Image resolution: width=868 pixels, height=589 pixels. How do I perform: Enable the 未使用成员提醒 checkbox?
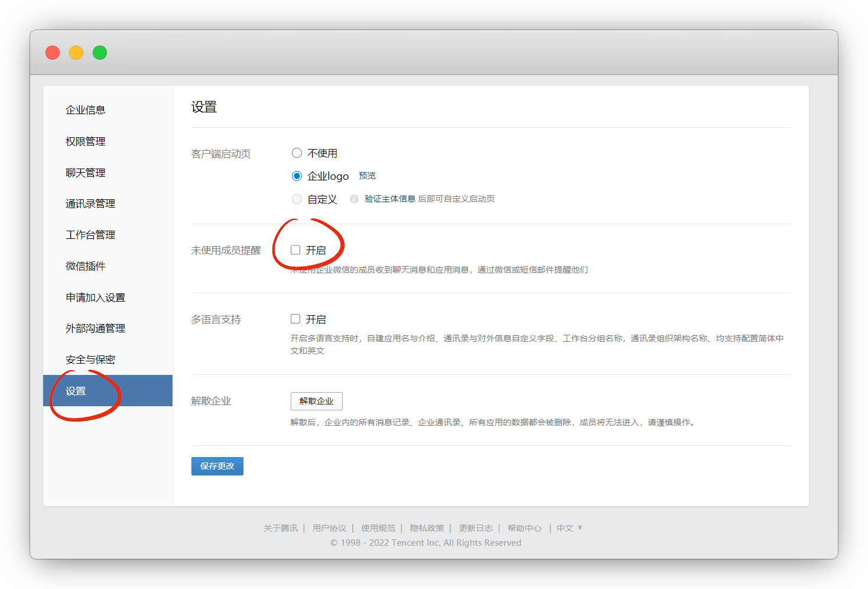coord(295,250)
